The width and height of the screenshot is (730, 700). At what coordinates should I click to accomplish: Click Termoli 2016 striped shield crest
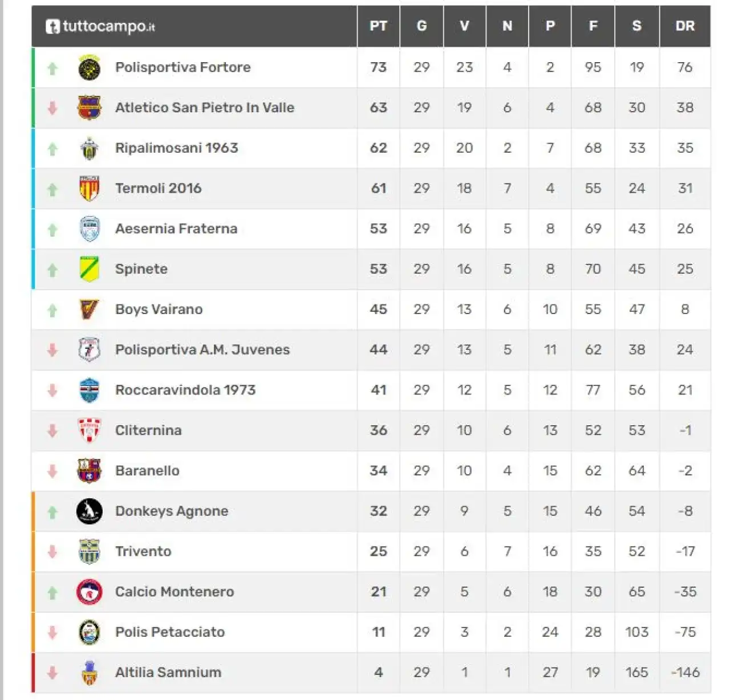click(x=89, y=189)
